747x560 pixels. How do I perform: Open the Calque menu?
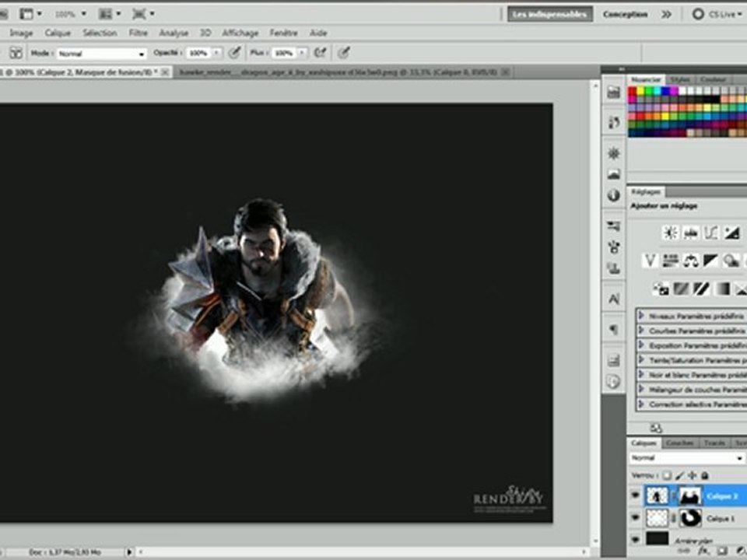(58, 33)
